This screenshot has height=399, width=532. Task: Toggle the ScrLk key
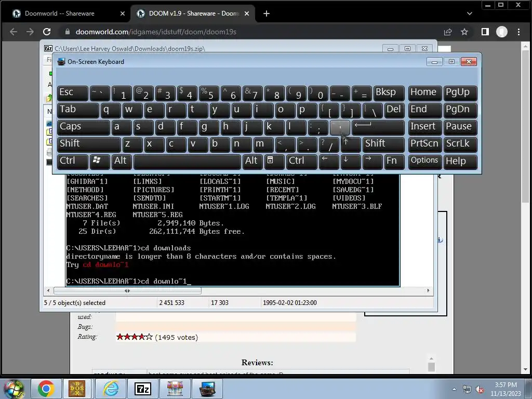[460, 144]
